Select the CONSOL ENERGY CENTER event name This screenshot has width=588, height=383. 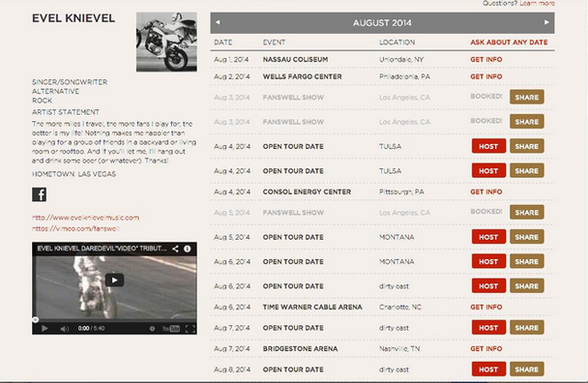(x=307, y=192)
